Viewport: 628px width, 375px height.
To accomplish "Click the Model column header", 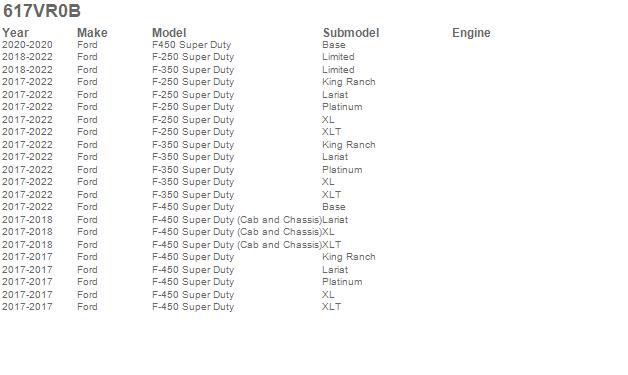I will (169, 33).
